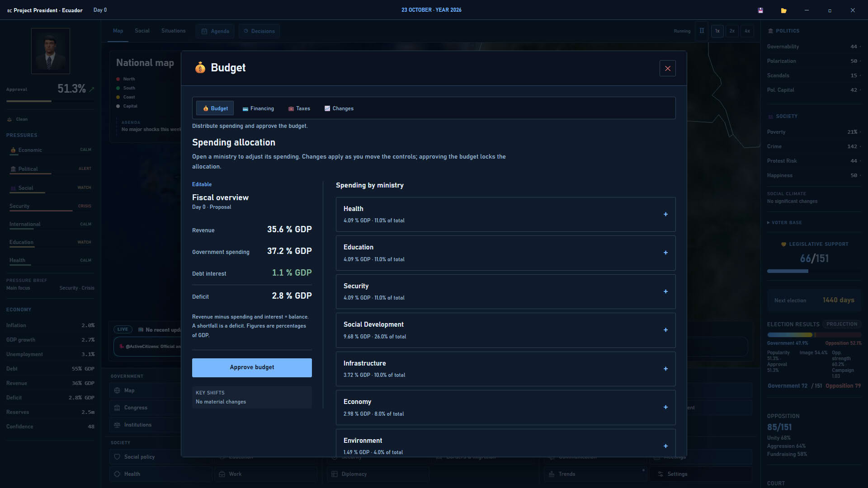
Task: Click the election results government-opposition bar
Action: 814,335
